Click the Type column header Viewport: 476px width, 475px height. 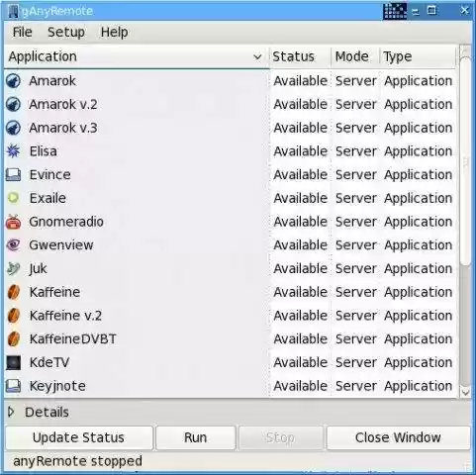(418, 56)
